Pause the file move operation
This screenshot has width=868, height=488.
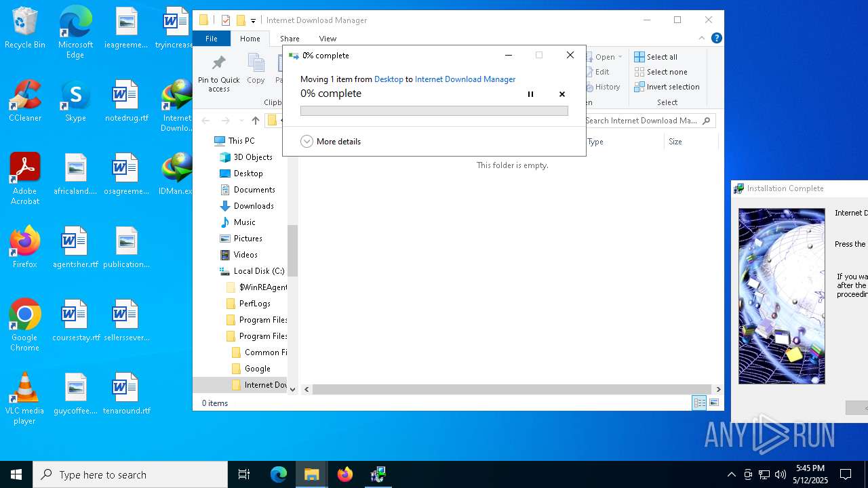tap(530, 94)
